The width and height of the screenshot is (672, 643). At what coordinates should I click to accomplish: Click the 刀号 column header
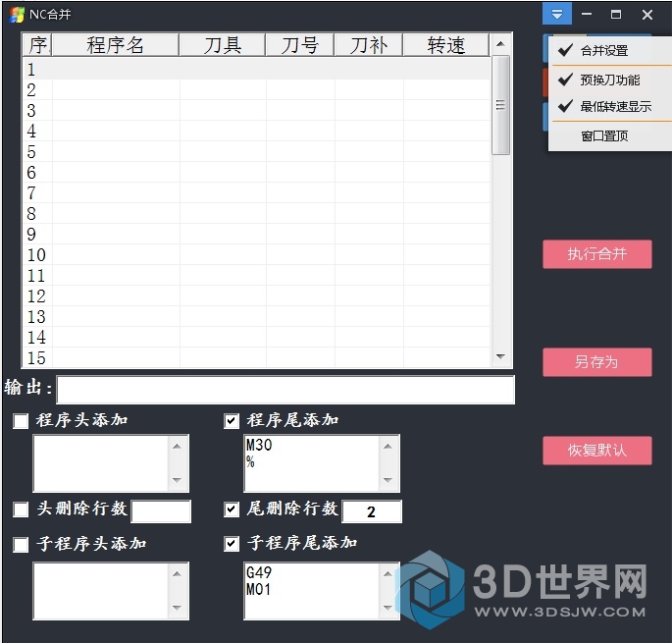coord(300,45)
